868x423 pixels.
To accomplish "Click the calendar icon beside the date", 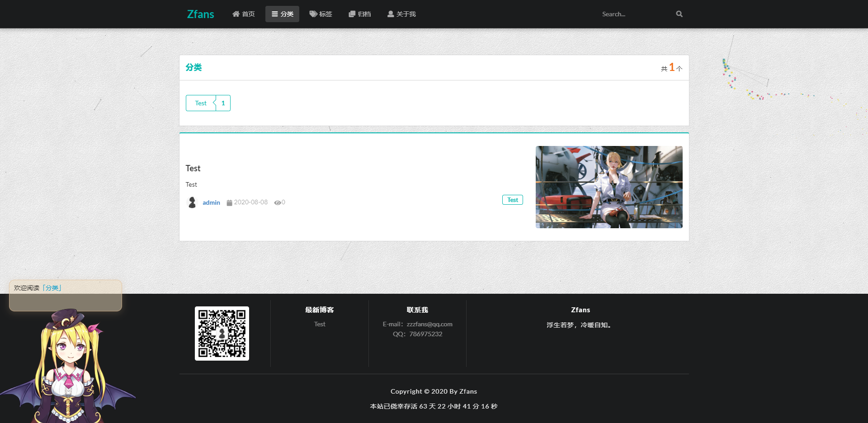I will (229, 202).
